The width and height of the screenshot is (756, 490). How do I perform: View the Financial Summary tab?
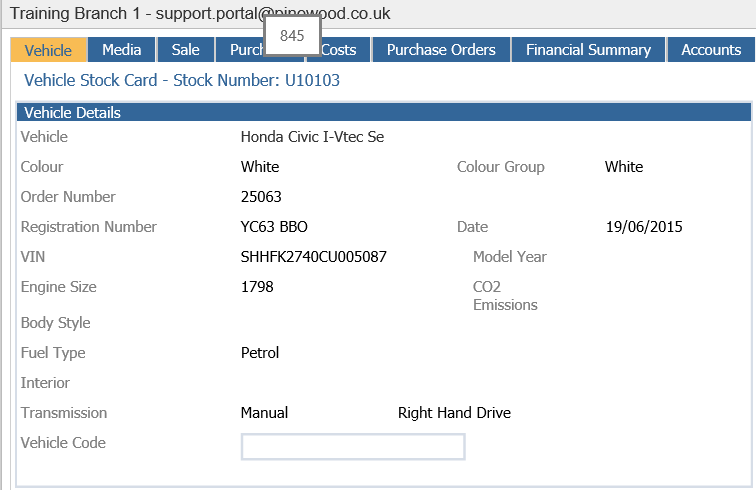[x=588, y=50]
